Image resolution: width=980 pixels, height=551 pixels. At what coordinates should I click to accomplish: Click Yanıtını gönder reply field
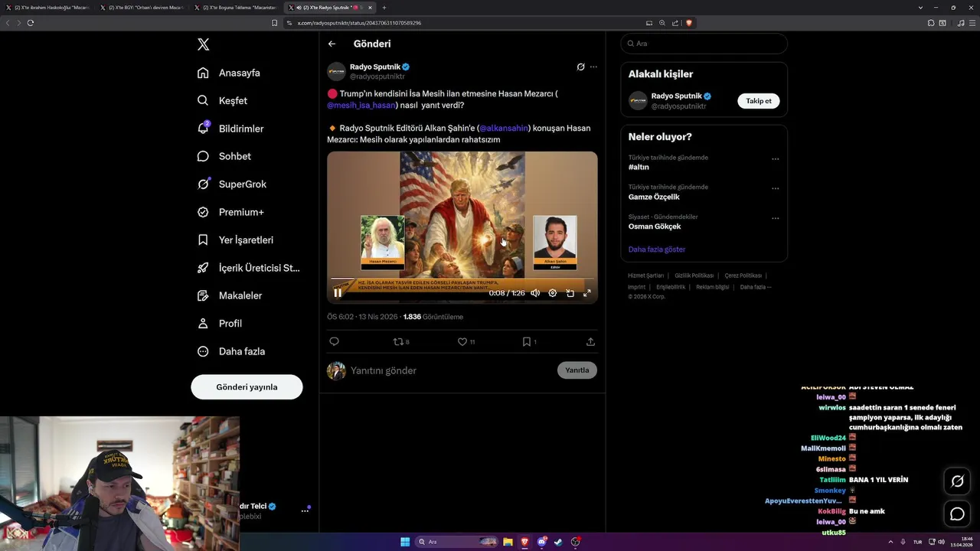click(452, 370)
